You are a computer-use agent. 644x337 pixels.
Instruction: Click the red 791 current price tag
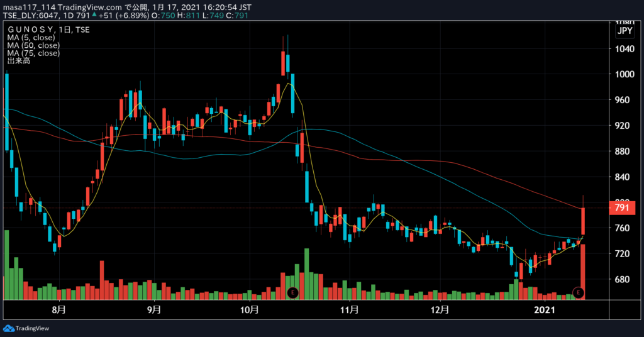coord(622,207)
